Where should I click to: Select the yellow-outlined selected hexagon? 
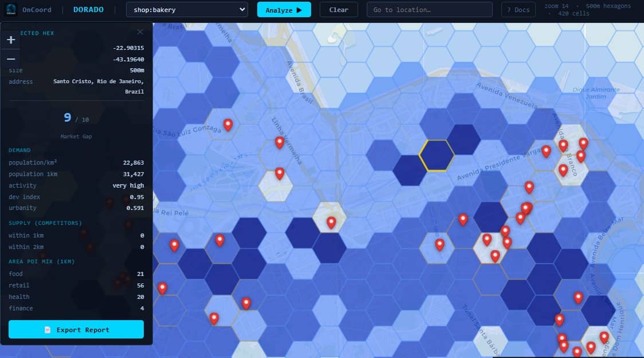(x=436, y=155)
